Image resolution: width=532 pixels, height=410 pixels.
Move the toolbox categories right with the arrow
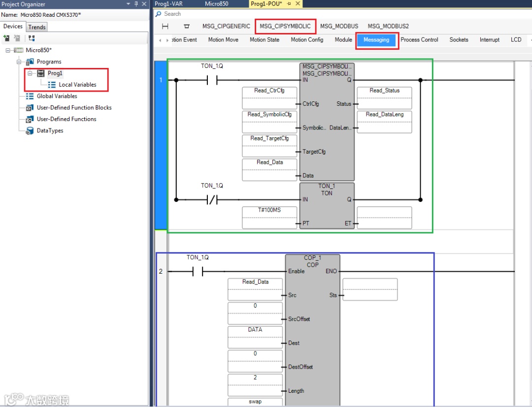pyautogui.click(x=167, y=40)
